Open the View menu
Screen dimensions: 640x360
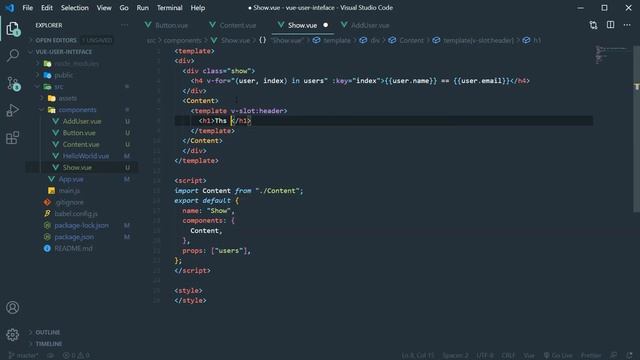point(104,8)
